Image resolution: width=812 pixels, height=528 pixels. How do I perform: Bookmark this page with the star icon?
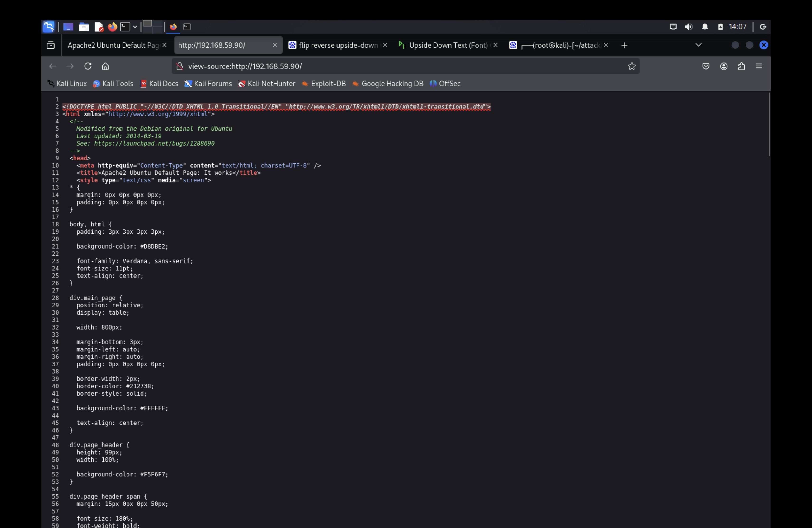[632, 66]
